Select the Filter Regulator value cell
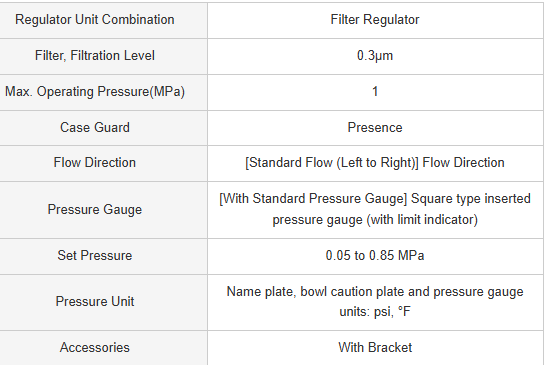The height and width of the screenshot is (365, 544). [375, 20]
